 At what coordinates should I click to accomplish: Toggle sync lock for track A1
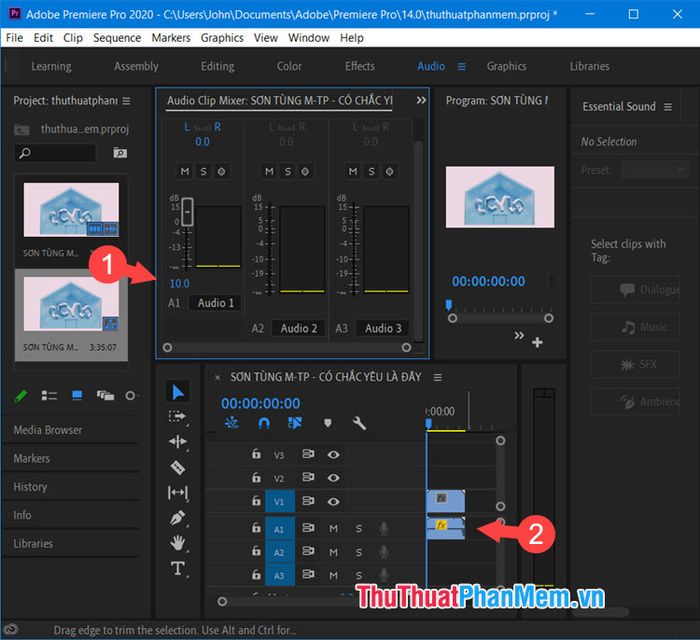coord(308,528)
